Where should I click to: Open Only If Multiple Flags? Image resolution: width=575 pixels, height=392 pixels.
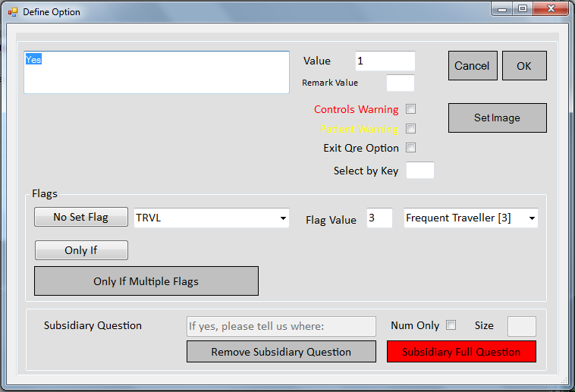click(146, 281)
